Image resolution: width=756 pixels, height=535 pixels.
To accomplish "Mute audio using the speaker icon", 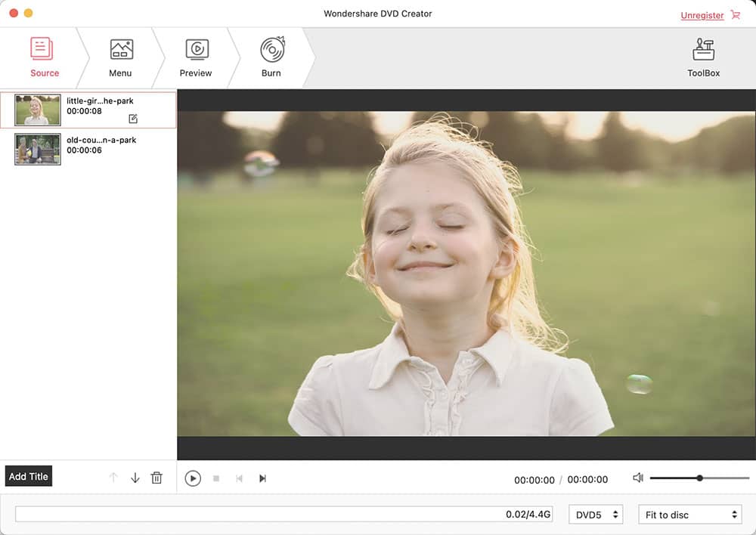I will point(637,478).
